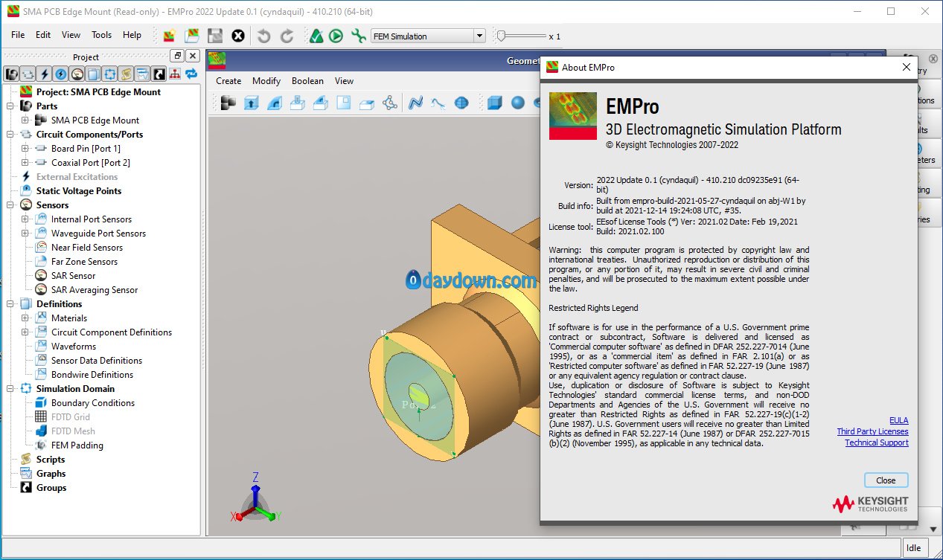Image resolution: width=943 pixels, height=560 pixels.
Task: Open the Tools menu
Action: [x=101, y=35]
